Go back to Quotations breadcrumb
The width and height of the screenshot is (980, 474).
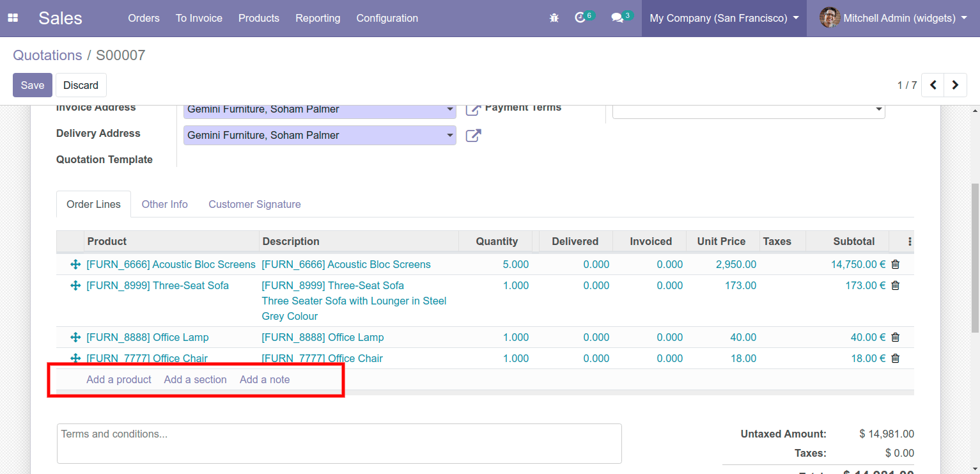pyautogui.click(x=47, y=55)
